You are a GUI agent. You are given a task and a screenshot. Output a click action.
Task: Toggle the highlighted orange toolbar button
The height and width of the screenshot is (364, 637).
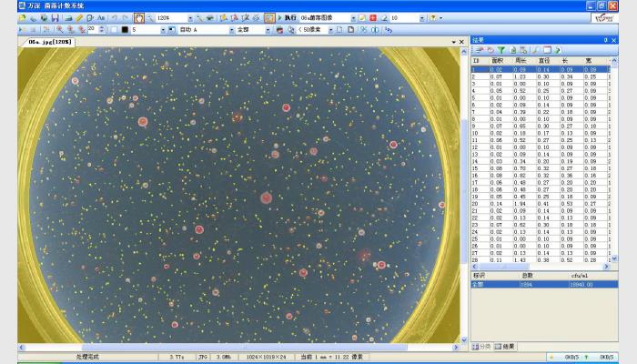click(269, 17)
